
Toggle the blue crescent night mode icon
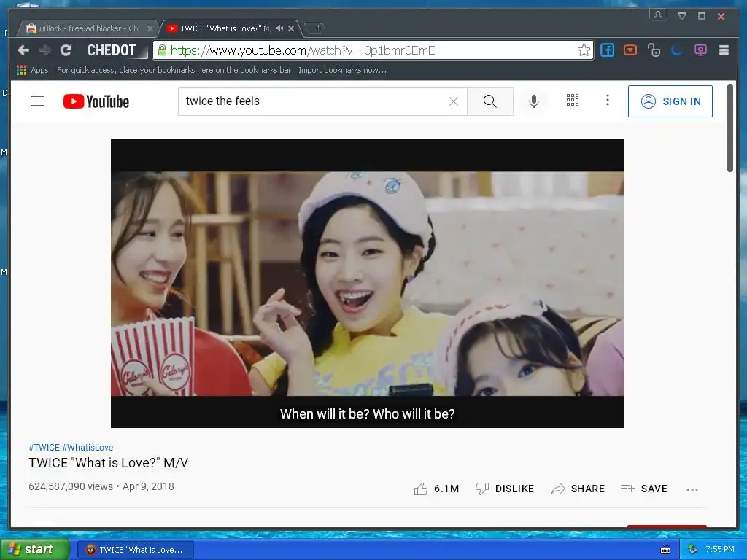(x=676, y=50)
